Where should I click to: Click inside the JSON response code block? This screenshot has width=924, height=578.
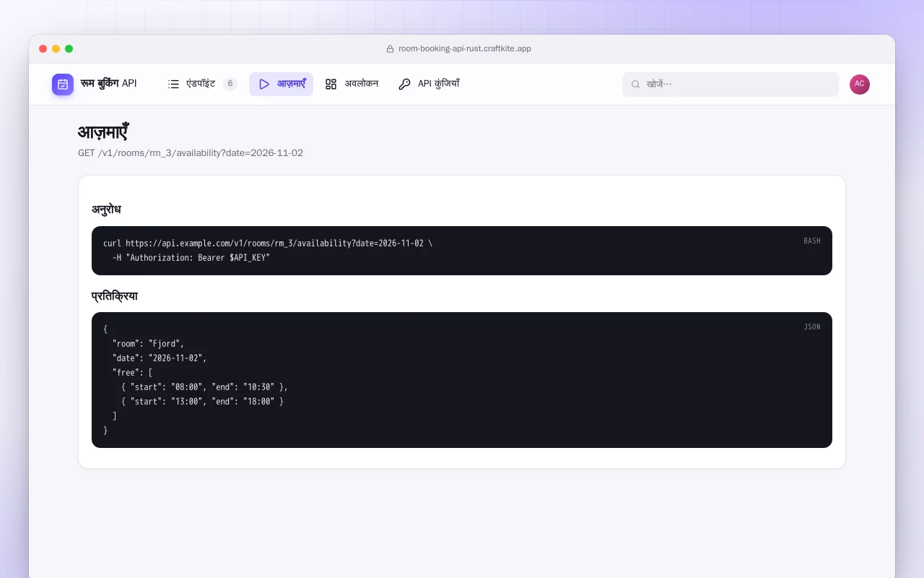(462, 380)
